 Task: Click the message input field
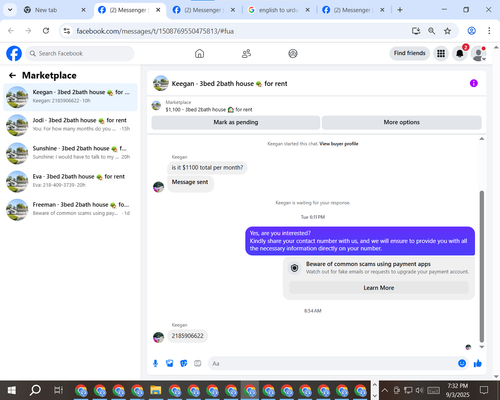(332, 363)
